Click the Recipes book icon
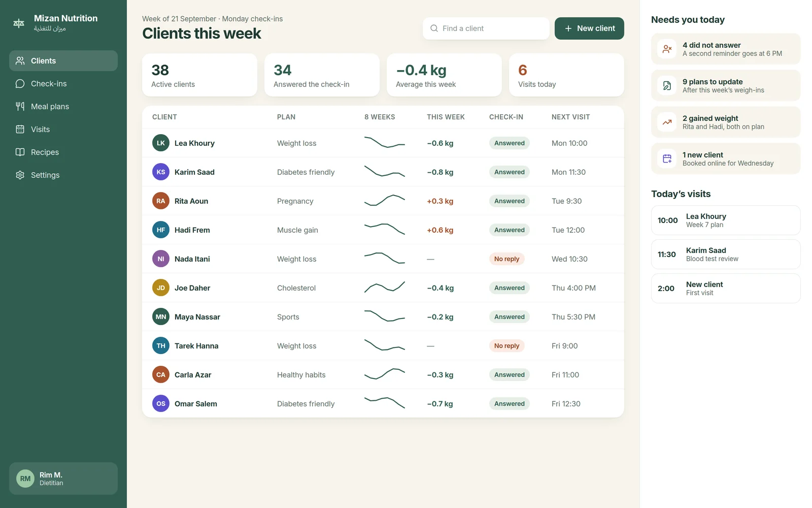 pos(20,152)
